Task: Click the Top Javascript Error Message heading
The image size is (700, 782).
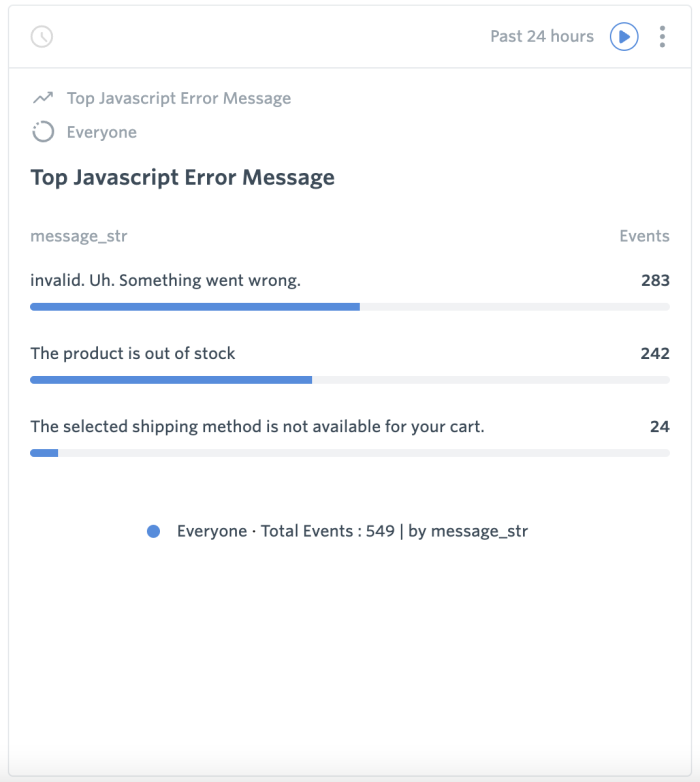Action: (x=182, y=178)
